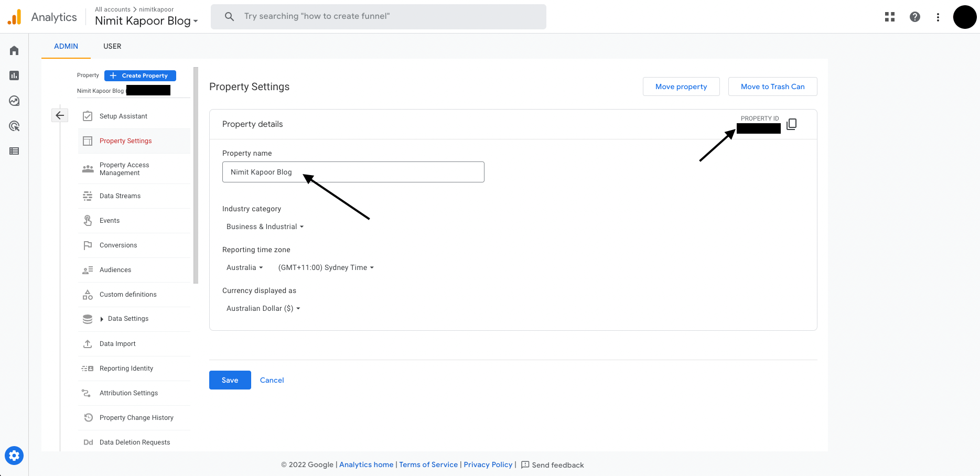Open Data Streams menu item

pos(134,196)
